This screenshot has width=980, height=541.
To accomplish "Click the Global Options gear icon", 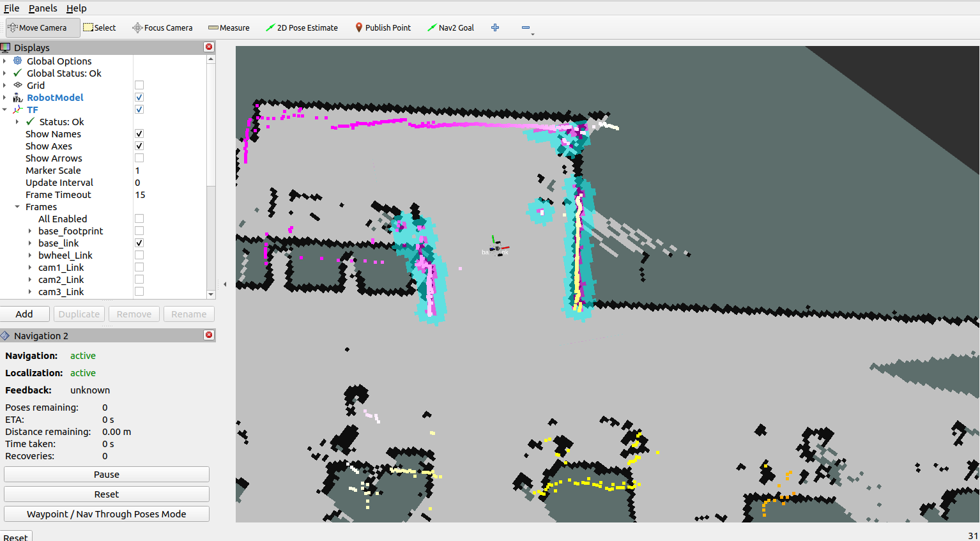I will click(18, 61).
